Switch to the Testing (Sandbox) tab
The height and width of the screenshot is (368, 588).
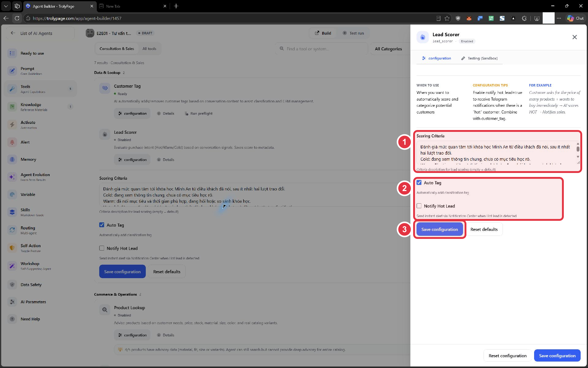coord(479,58)
